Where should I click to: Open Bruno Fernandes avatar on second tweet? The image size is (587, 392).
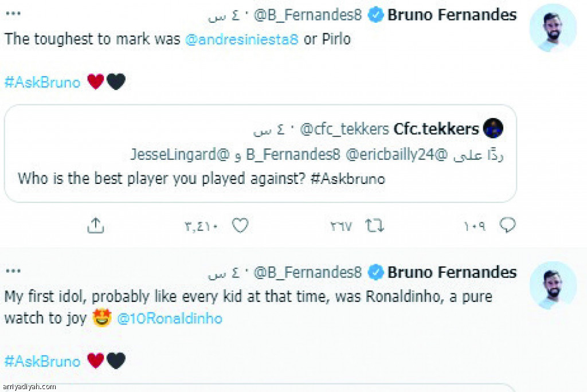pos(553,285)
